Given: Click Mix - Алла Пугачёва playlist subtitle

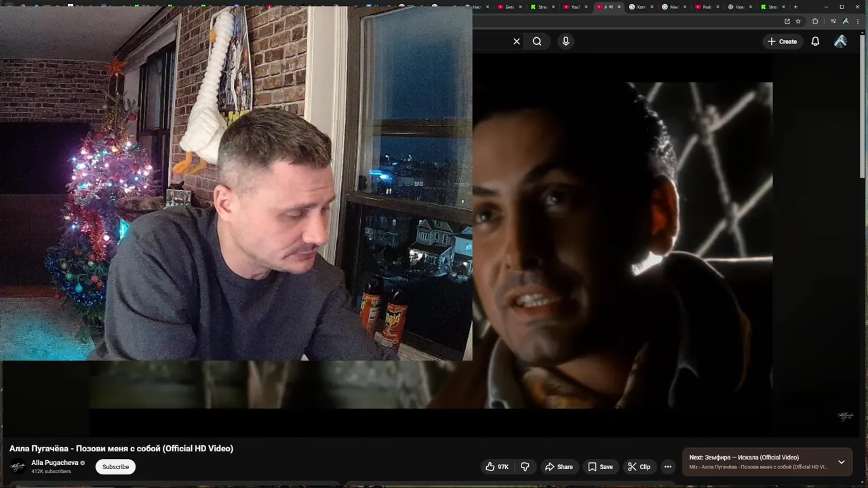Looking at the screenshot, I should click(x=758, y=467).
